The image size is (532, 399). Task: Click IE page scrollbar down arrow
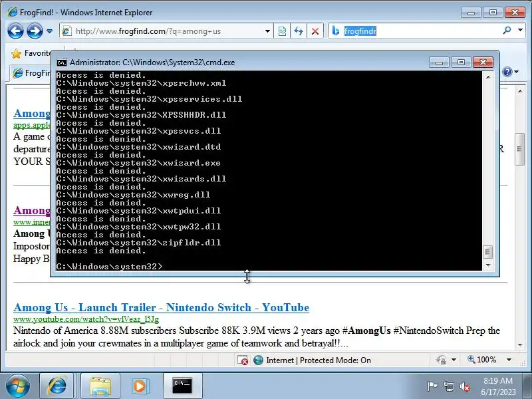pos(520,345)
